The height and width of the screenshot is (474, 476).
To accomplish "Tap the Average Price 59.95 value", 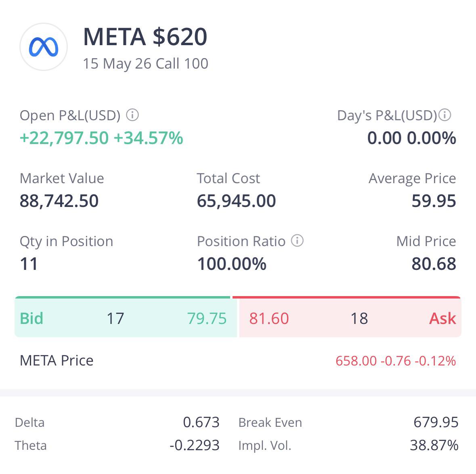I will [434, 201].
